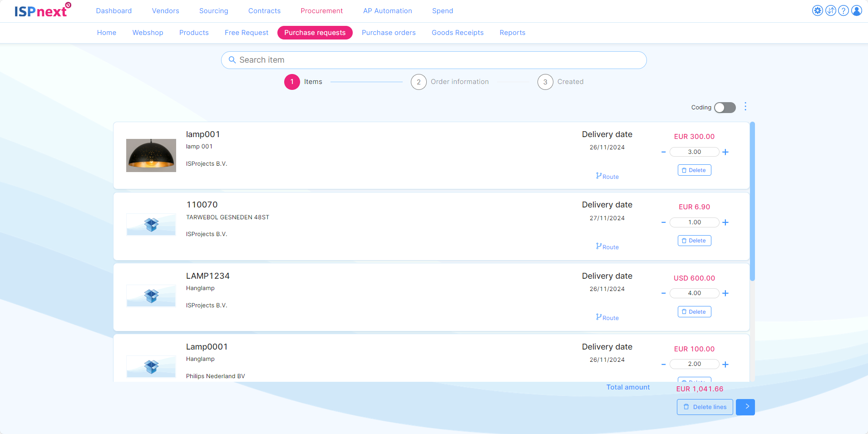The width and height of the screenshot is (868, 434).
Task: Switch to the AP Automation menu
Action: 387,11
